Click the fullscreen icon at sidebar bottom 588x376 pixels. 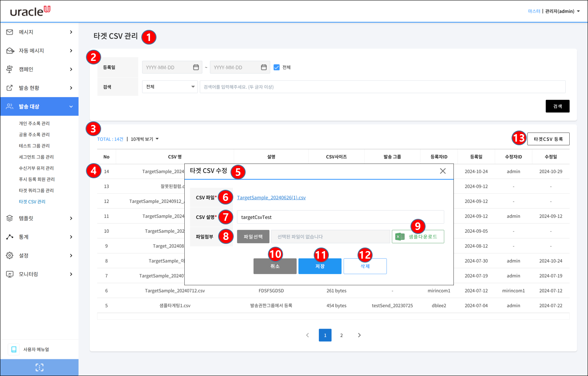(x=39, y=367)
